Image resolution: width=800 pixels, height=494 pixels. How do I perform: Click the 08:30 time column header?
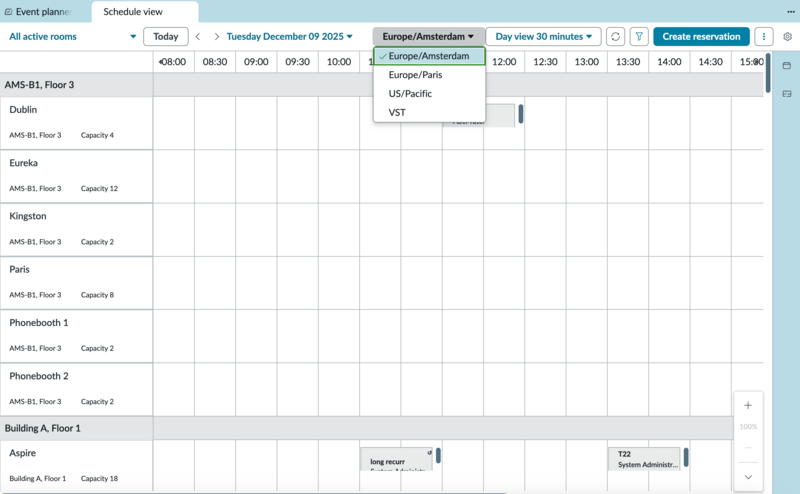(x=215, y=62)
